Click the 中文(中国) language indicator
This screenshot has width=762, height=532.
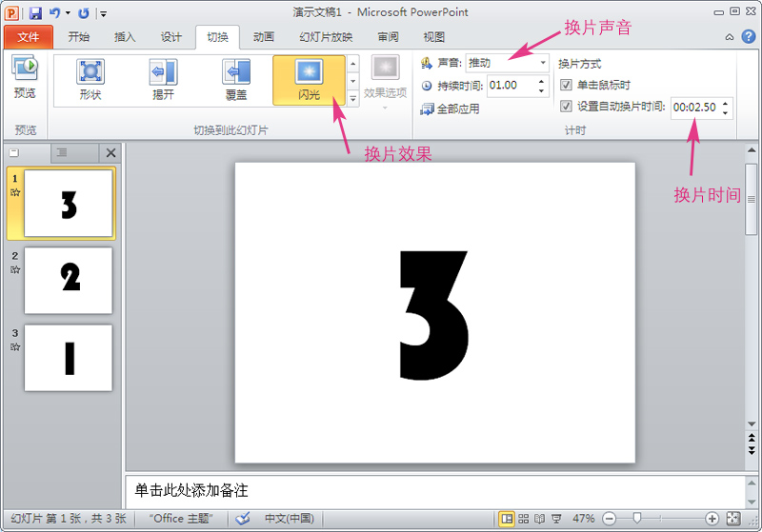(x=290, y=519)
